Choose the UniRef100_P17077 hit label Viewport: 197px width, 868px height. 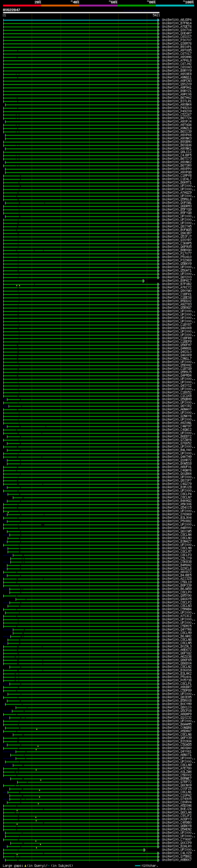(177, 253)
